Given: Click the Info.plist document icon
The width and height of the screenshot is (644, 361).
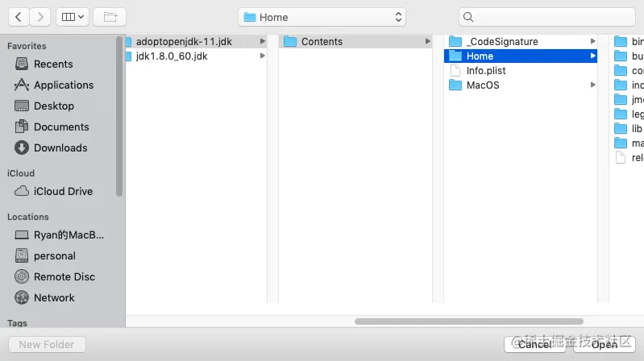Looking at the screenshot, I should tap(455, 71).
